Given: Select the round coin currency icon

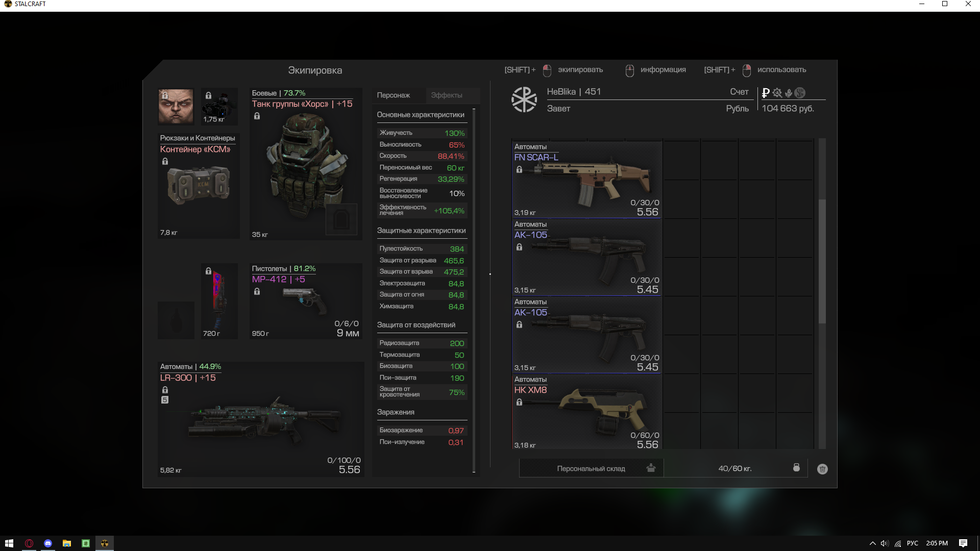Looking at the screenshot, I should (x=800, y=93).
